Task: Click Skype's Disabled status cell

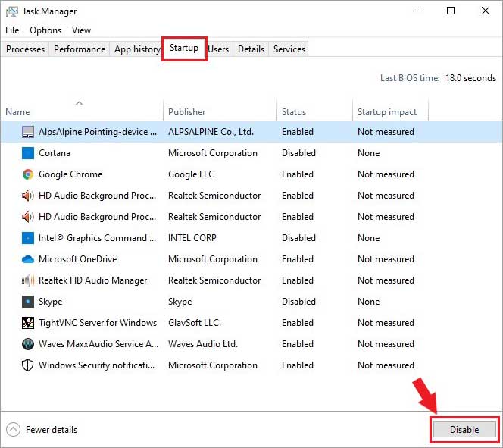Action: (298, 302)
